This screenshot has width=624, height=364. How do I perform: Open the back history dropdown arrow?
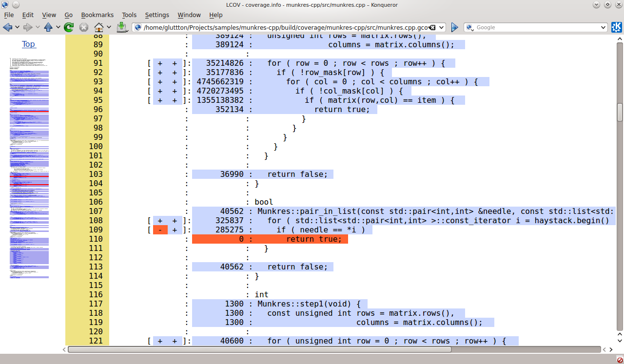point(17,27)
